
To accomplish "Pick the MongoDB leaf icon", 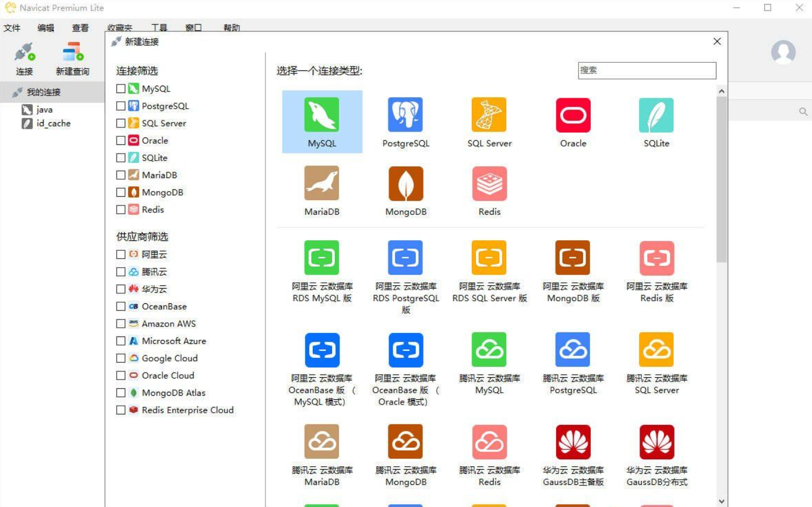I will [x=405, y=183].
